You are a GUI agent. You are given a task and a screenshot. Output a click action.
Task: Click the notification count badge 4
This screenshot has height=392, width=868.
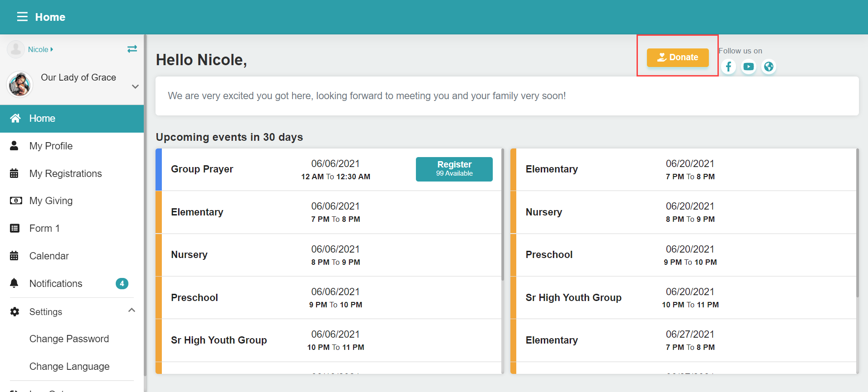[122, 283]
